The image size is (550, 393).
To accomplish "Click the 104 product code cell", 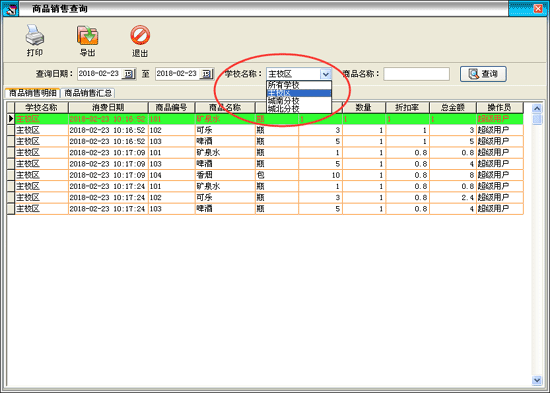I will tap(172, 175).
